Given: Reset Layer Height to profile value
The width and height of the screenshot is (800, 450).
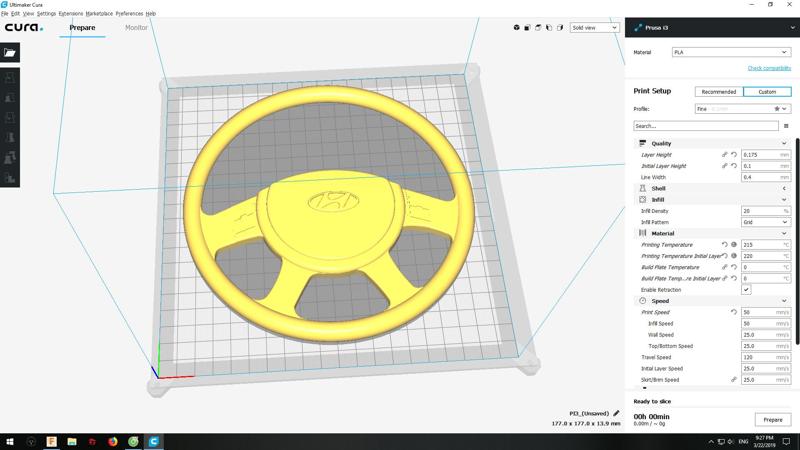Looking at the screenshot, I should 734,155.
